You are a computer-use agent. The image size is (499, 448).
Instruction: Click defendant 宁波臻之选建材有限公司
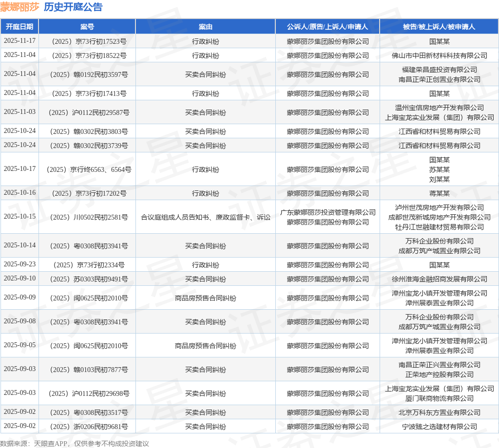coord(440,427)
